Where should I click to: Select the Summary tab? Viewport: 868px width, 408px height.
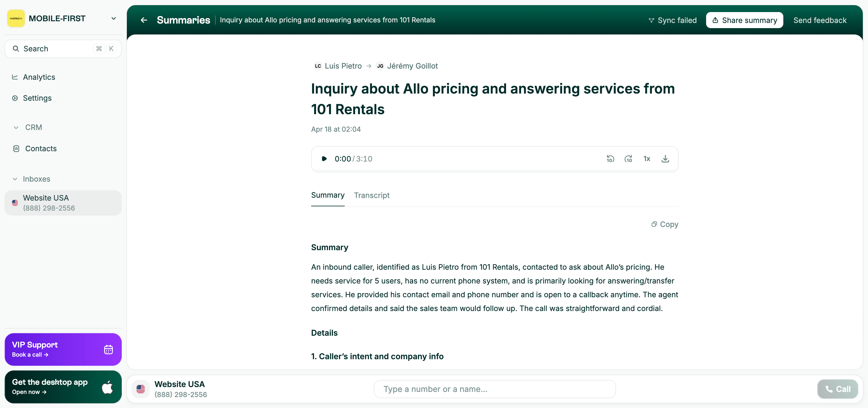pyautogui.click(x=328, y=195)
